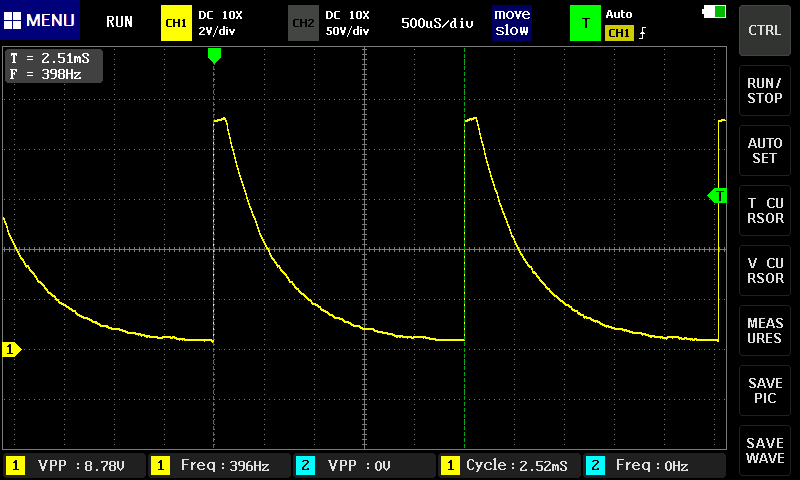Open the MEASURES panel
Viewport: 800px width, 480px height.
tap(764, 331)
